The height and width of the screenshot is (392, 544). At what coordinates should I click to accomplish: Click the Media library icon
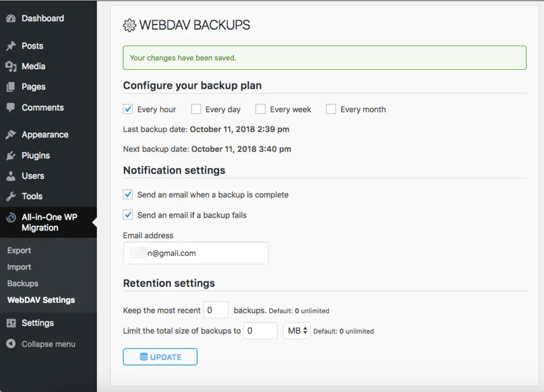pyautogui.click(x=11, y=66)
